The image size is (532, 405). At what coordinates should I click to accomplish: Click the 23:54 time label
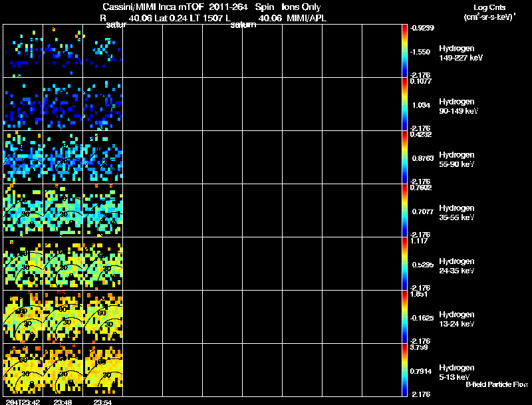(103, 402)
